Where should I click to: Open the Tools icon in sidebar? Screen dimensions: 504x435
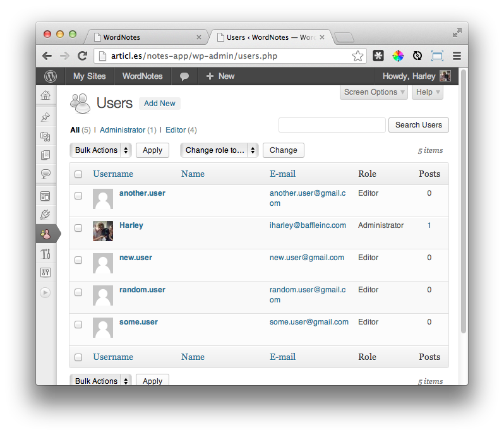tap(45, 254)
